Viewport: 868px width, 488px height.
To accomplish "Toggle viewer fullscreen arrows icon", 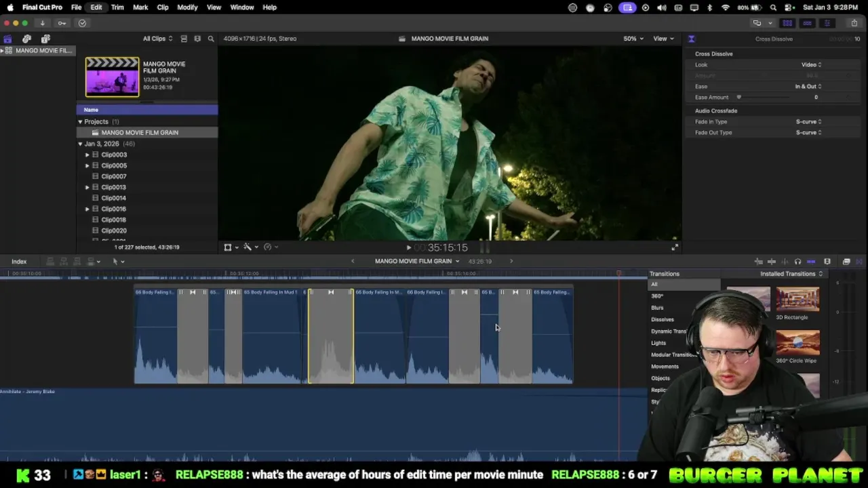I will (x=675, y=247).
